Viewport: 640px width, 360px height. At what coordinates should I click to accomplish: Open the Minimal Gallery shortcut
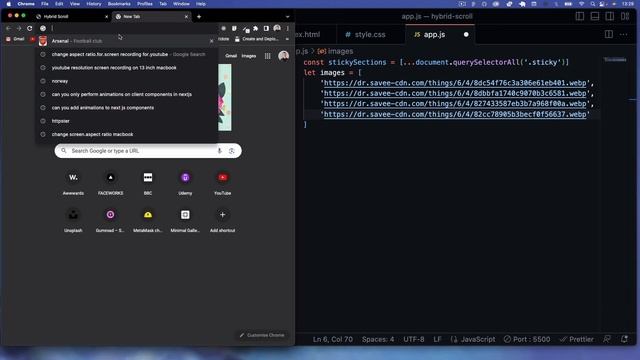click(185, 220)
